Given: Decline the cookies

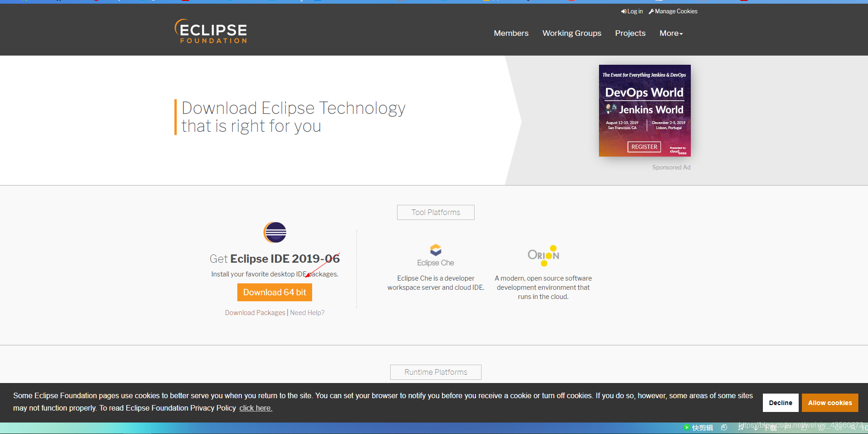Looking at the screenshot, I should click(781, 403).
